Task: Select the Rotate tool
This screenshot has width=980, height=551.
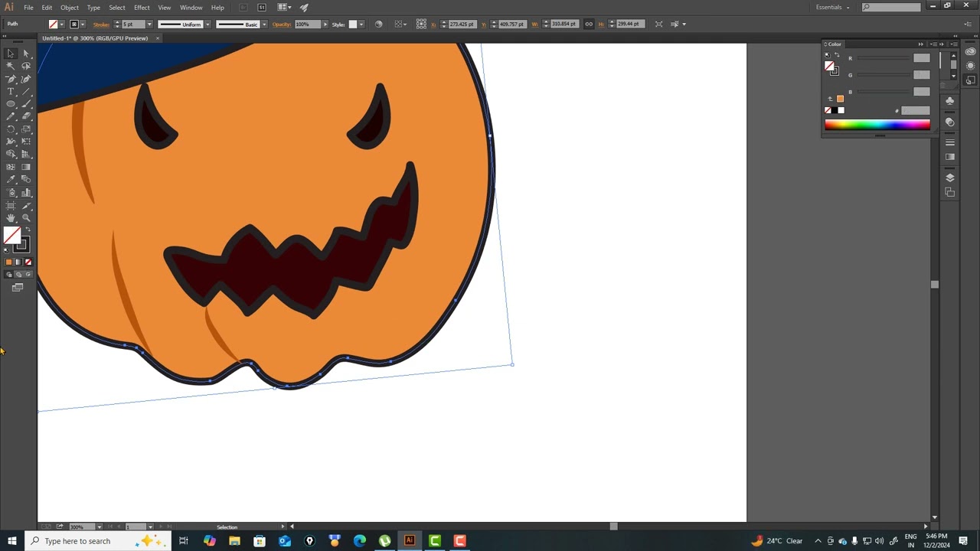Action: pos(11,129)
